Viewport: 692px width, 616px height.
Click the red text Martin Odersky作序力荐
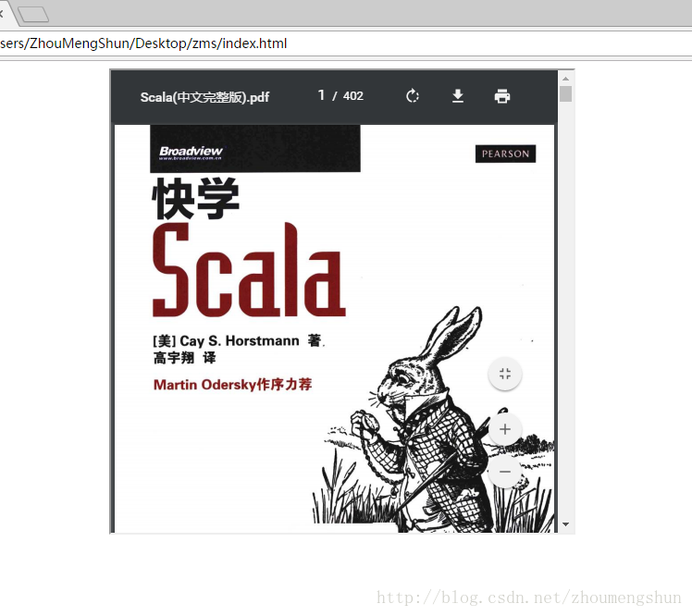click(x=232, y=385)
